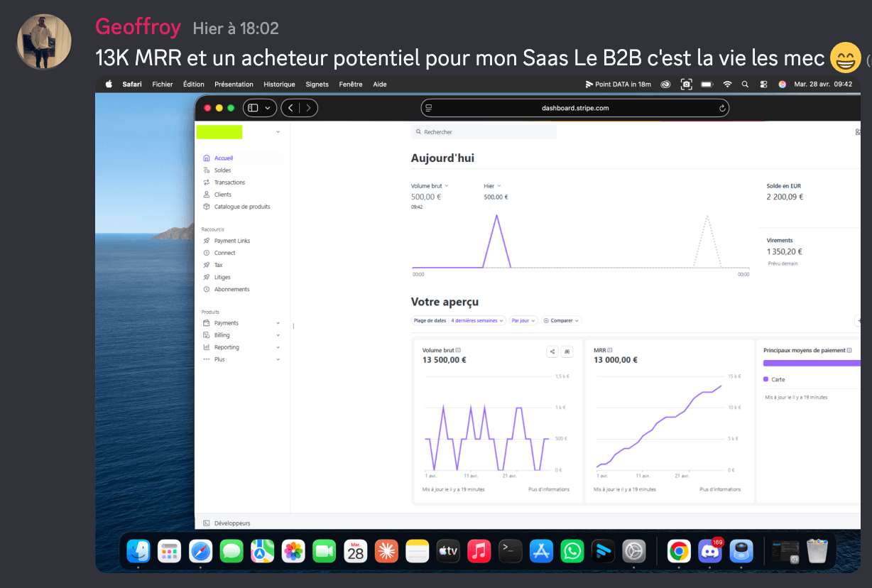Click the share icon on Volume brut card
The image size is (872, 588).
(x=552, y=352)
